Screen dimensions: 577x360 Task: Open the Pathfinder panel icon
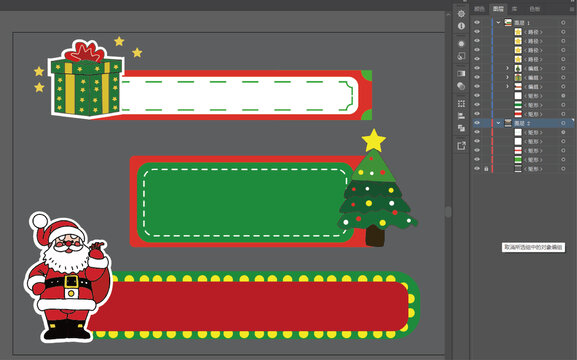(461, 128)
